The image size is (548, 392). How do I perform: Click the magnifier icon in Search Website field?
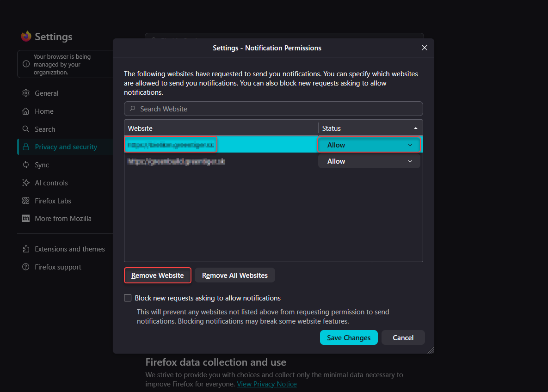[x=133, y=109]
